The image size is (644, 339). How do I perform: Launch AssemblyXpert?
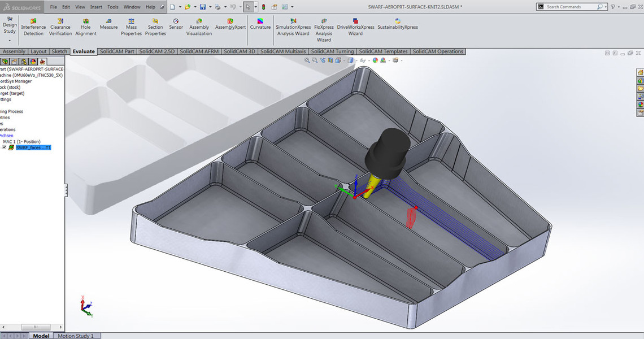pos(230,24)
